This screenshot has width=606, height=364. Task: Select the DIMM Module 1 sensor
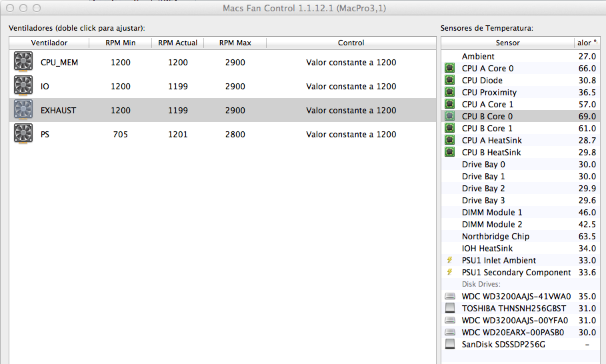(492, 212)
